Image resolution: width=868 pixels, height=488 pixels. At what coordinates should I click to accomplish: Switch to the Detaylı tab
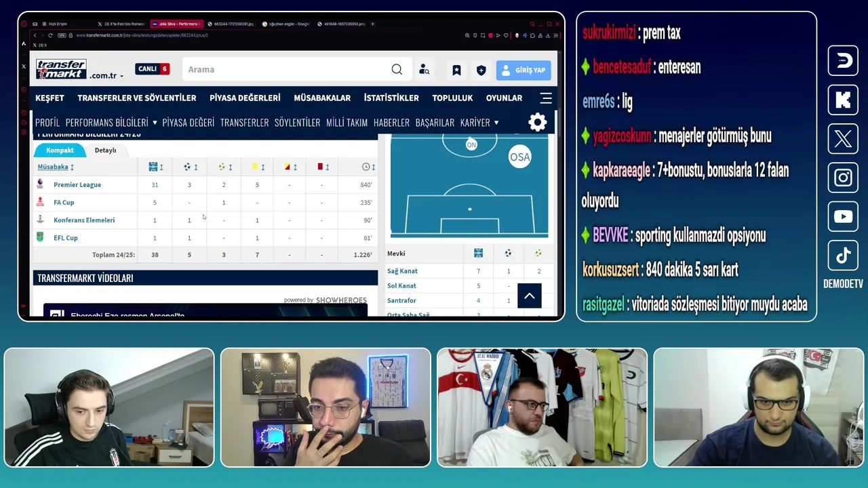(105, 150)
